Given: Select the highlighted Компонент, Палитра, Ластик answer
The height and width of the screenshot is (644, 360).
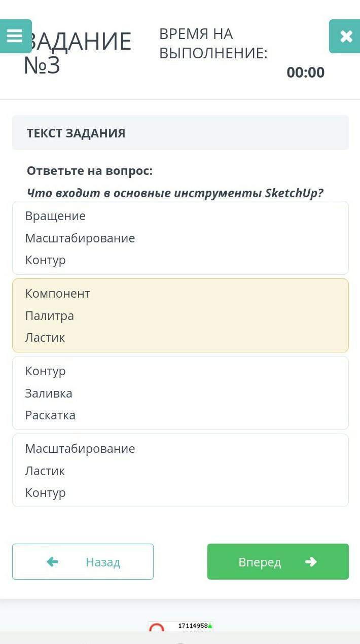Looking at the screenshot, I should point(181,315).
